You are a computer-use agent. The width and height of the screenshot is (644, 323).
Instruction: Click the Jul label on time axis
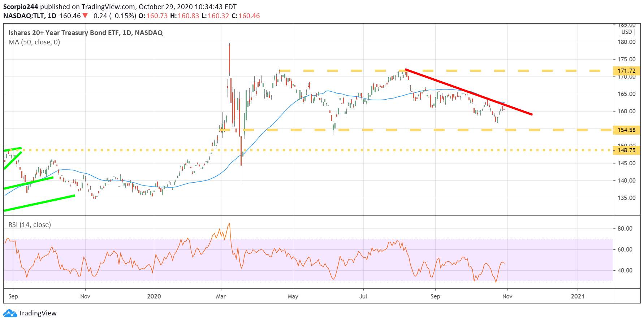click(363, 296)
